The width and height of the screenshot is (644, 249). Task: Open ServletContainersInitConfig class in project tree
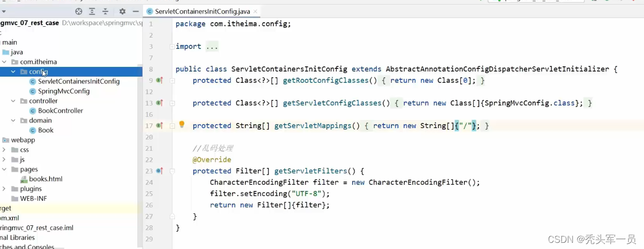[x=79, y=81]
